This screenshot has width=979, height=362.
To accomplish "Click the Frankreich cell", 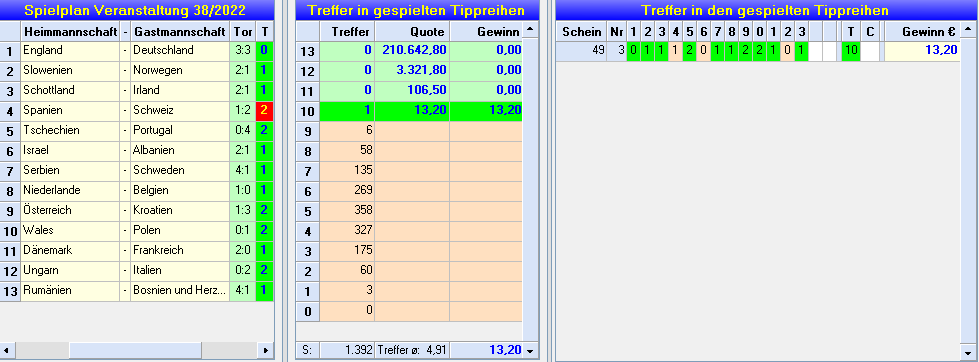I will click(180, 250).
